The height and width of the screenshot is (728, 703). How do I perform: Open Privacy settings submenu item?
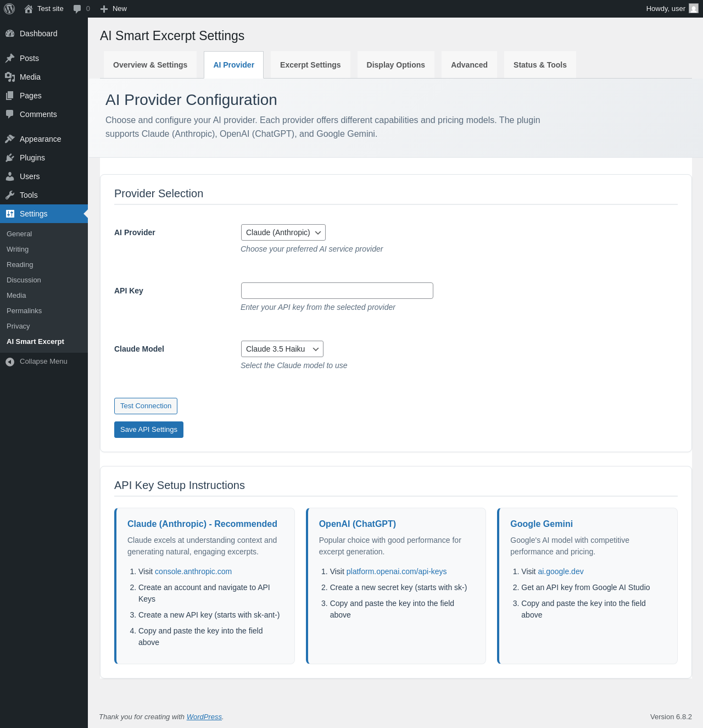[44, 326]
